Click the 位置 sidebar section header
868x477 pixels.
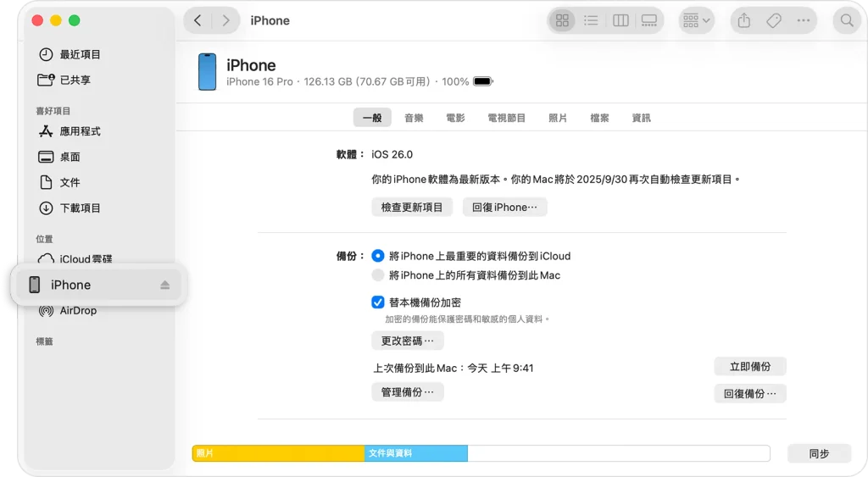(x=44, y=239)
